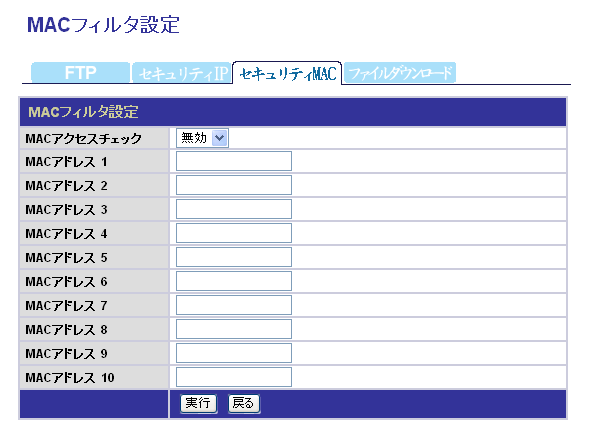
Task: Focus the MACアドレス 5 input field
Action: point(234,257)
